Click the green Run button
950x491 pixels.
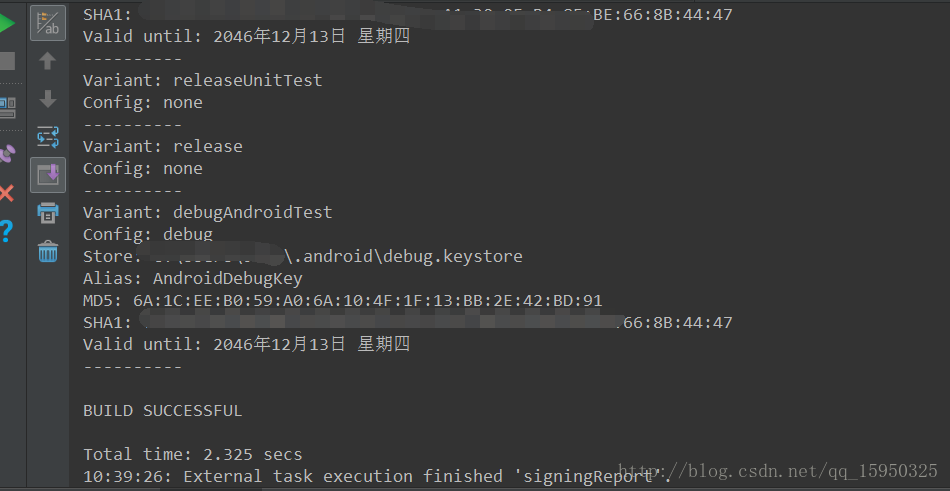coord(8,23)
